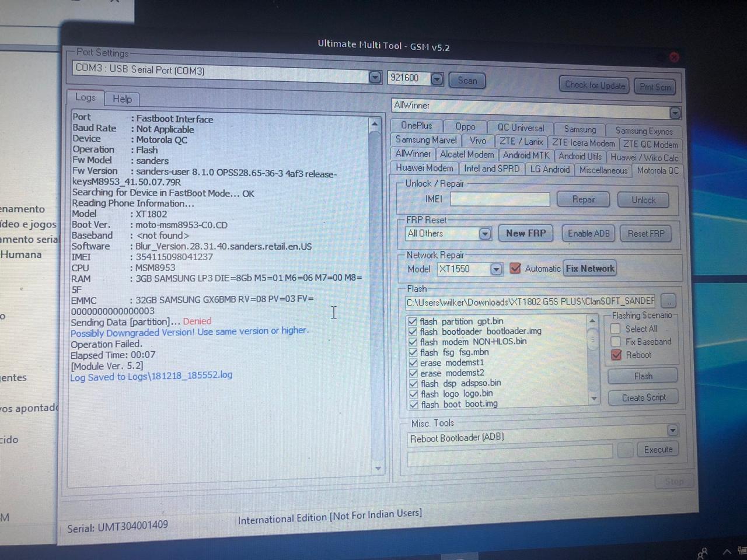Click the Fix Network button

point(590,269)
